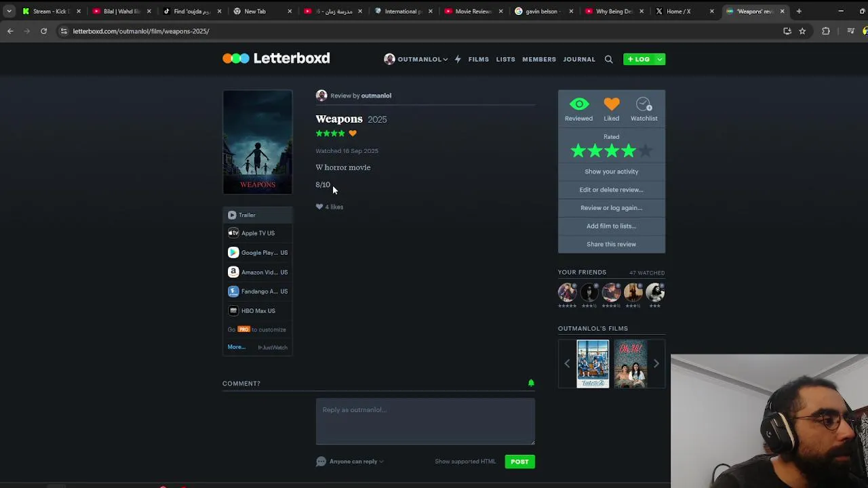This screenshot has width=868, height=488.
Task: Click the 47 watched link
Action: (x=647, y=273)
